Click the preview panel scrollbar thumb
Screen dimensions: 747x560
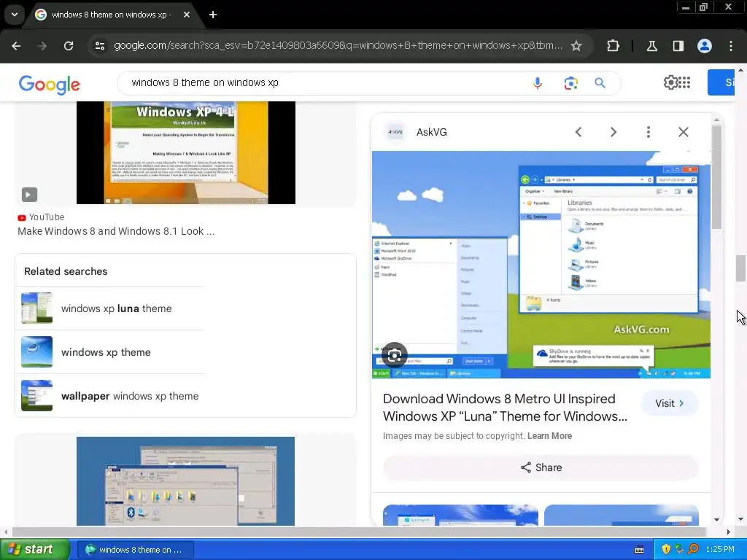coord(716,177)
